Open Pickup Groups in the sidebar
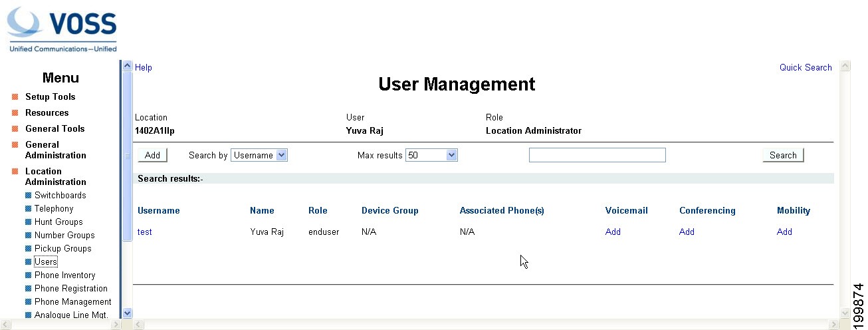 click(63, 249)
